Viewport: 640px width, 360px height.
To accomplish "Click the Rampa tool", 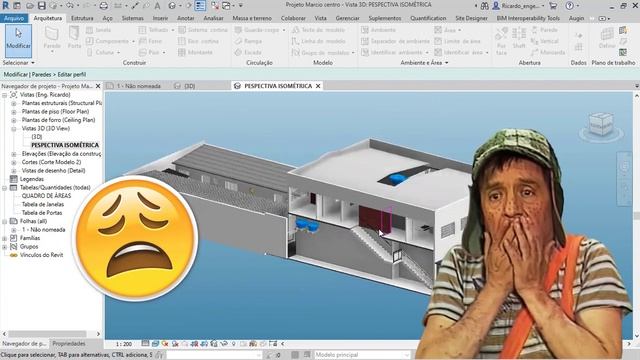I will click(249, 41).
